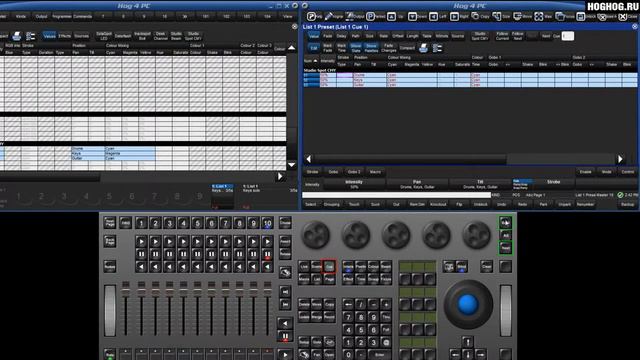The height and width of the screenshot is (360, 640).
Task: Open Commands from the left window toolbar
Action: coord(82,16)
